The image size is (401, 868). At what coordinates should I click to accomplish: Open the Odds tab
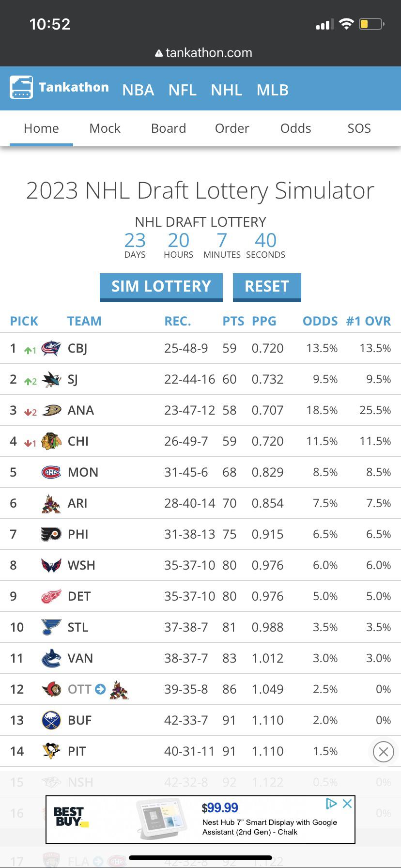click(295, 128)
